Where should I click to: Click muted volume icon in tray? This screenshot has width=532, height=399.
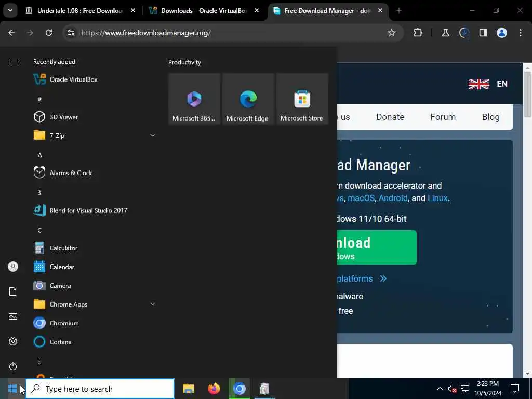point(452,389)
